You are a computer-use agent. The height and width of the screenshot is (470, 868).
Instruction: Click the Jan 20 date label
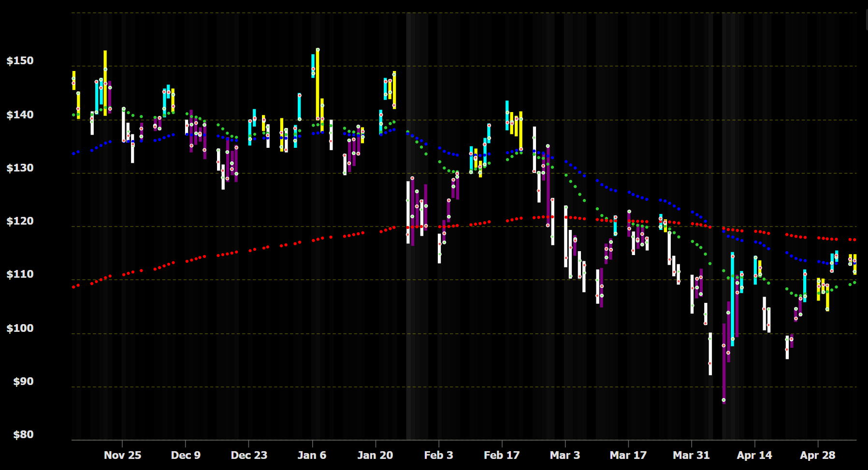[x=375, y=455]
